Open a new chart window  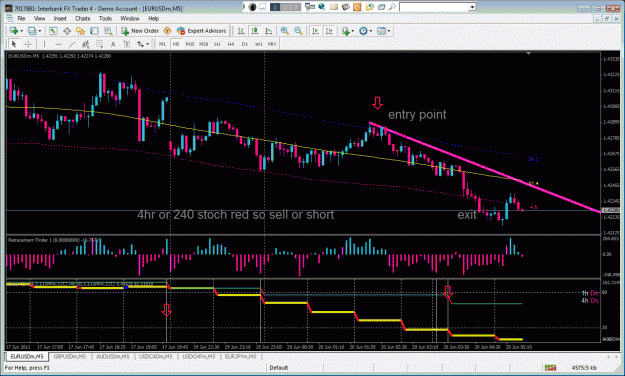14,31
